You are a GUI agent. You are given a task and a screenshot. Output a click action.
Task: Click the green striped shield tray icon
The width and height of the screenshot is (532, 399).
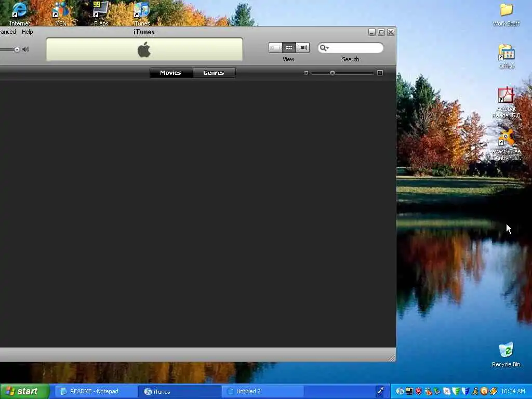(456, 391)
